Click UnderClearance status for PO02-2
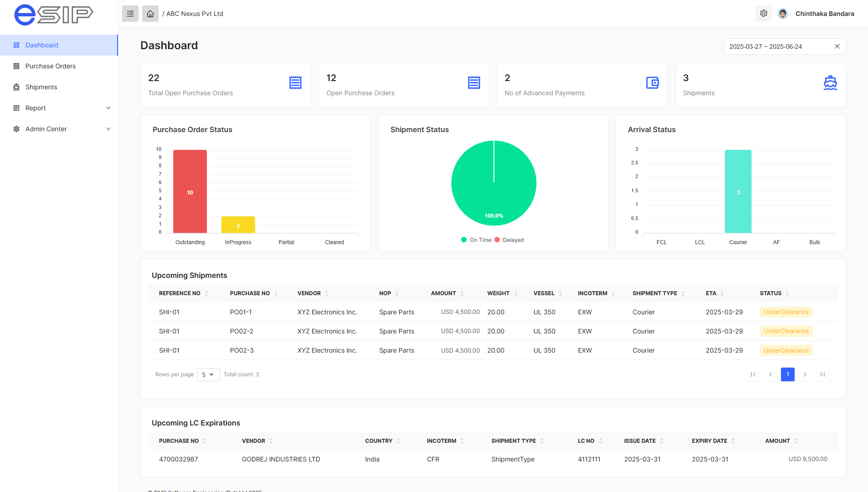 tap(786, 331)
